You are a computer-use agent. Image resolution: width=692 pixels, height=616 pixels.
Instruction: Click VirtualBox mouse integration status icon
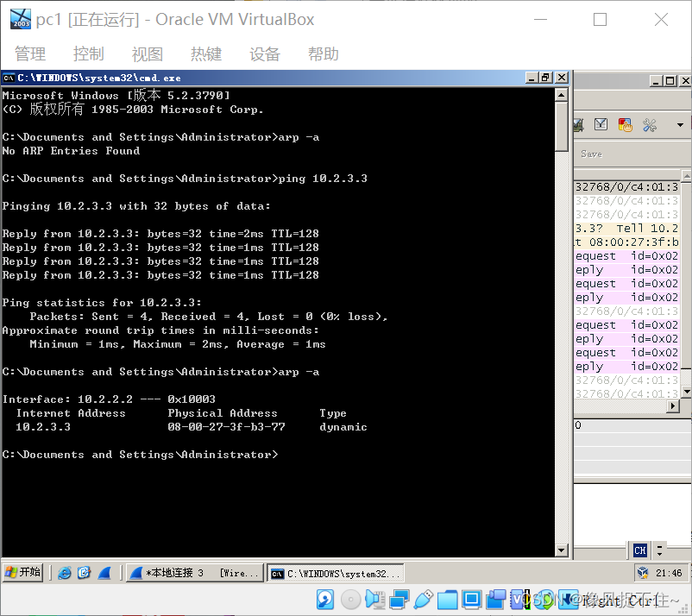544,600
